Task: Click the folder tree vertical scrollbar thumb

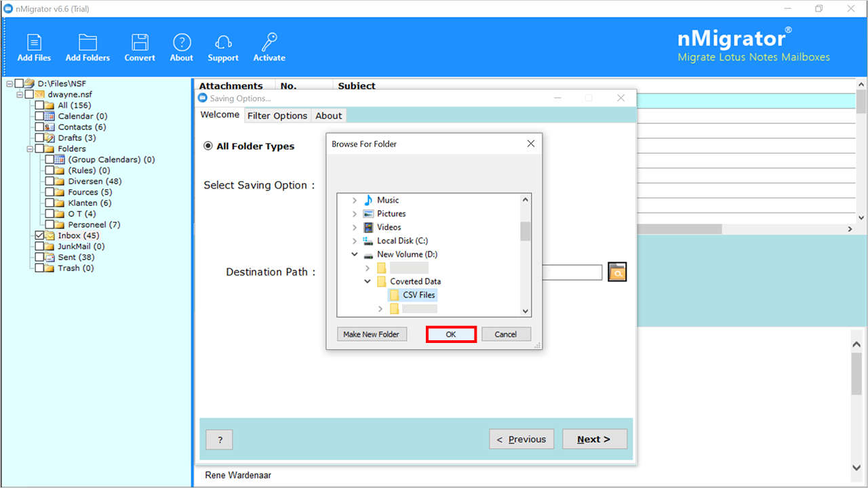Action: coord(525,230)
